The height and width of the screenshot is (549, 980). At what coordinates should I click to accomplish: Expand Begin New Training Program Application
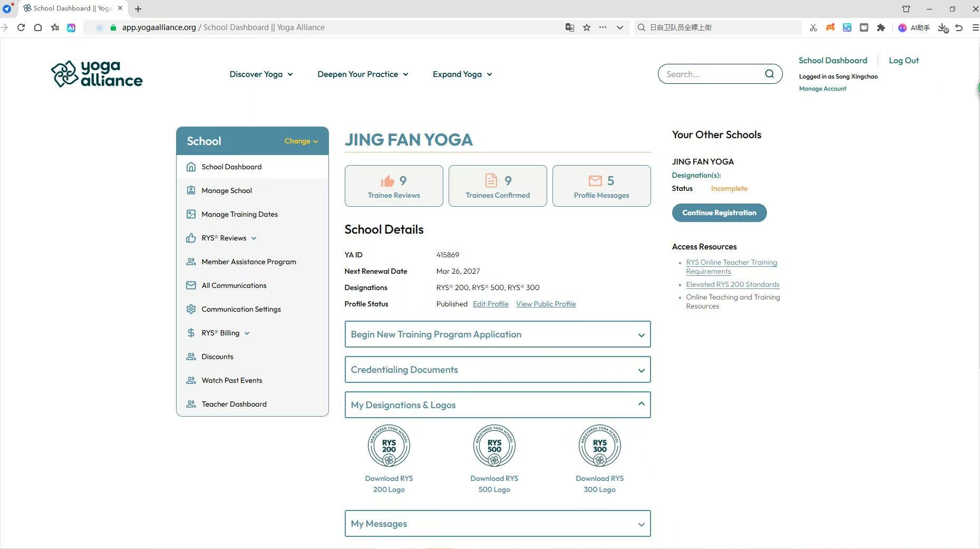coord(497,334)
